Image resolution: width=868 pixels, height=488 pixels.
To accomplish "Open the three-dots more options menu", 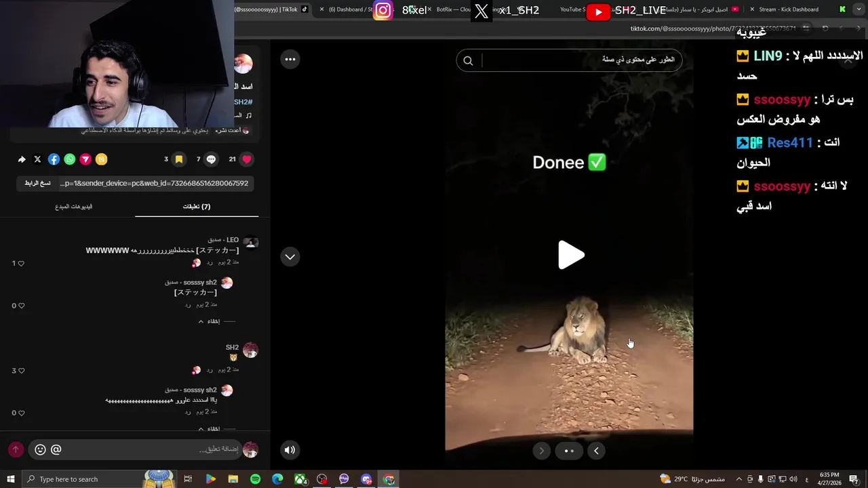I will [x=290, y=59].
